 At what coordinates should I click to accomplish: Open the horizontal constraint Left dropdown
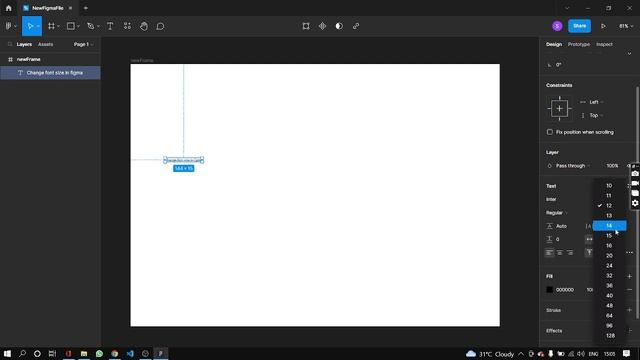pyautogui.click(x=593, y=102)
